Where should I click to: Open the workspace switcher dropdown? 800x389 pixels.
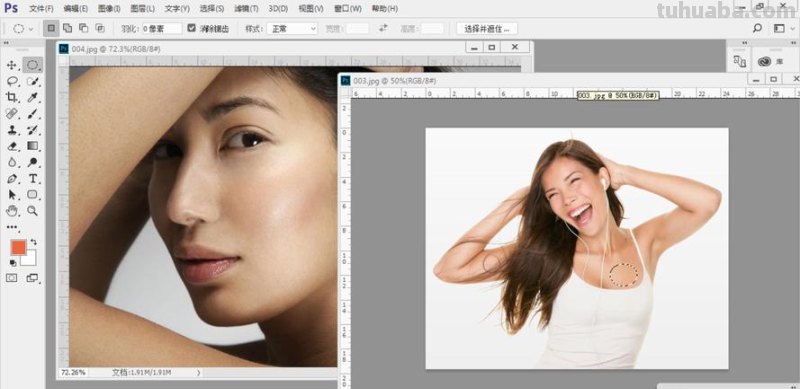pyautogui.click(x=783, y=28)
